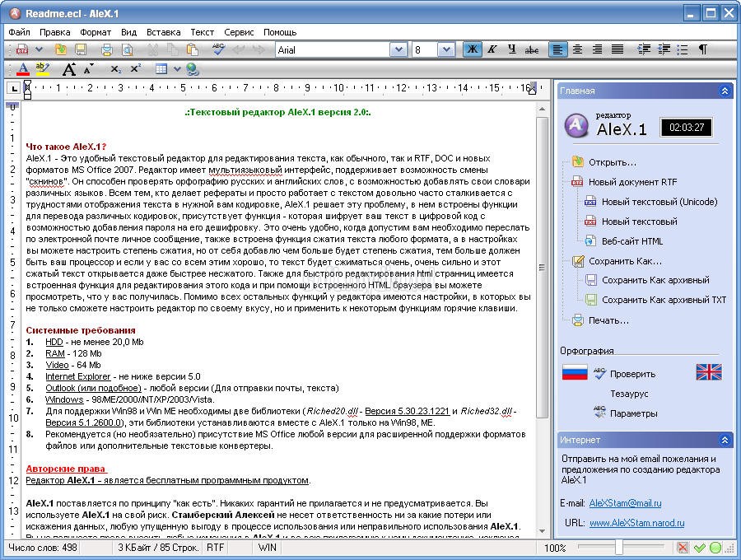Viewport: 741px width, 560px height.
Task: Open the Вид menu
Action: click(128, 32)
